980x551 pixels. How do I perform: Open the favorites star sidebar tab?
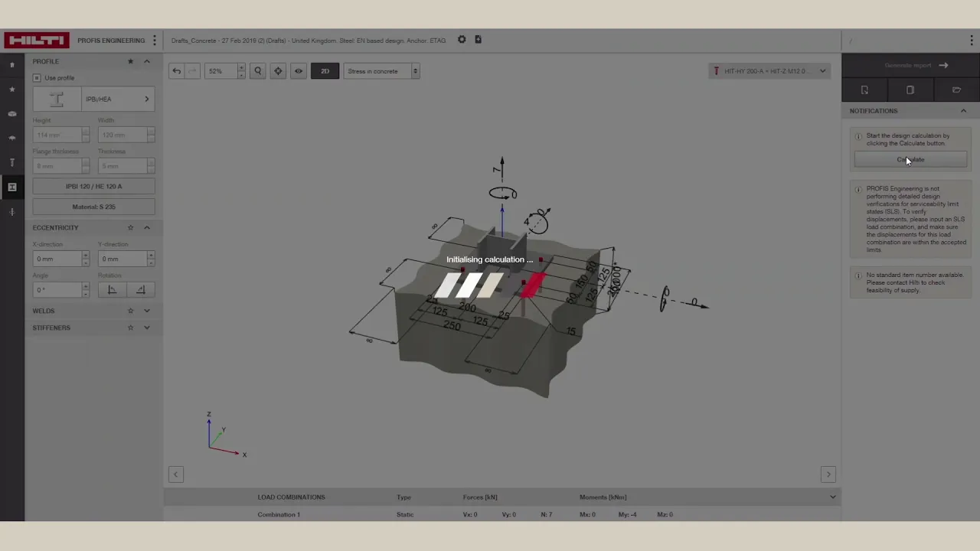point(12,90)
